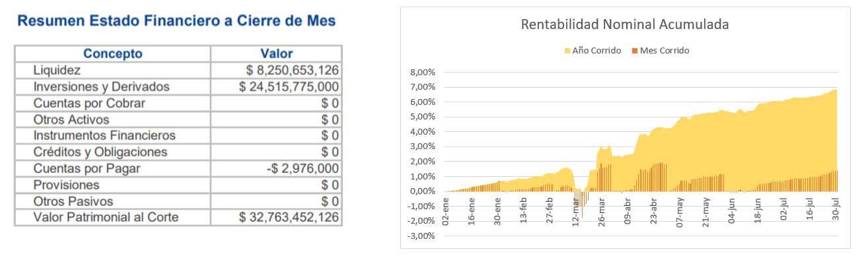The width and height of the screenshot is (868, 258).
Task: Click the Valor column header
Action: click(277, 54)
